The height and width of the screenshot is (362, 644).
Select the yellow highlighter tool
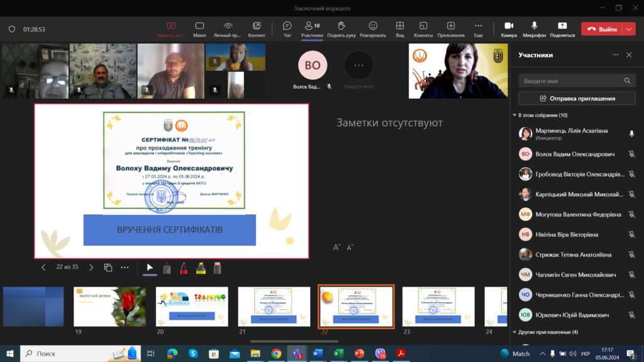click(201, 268)
